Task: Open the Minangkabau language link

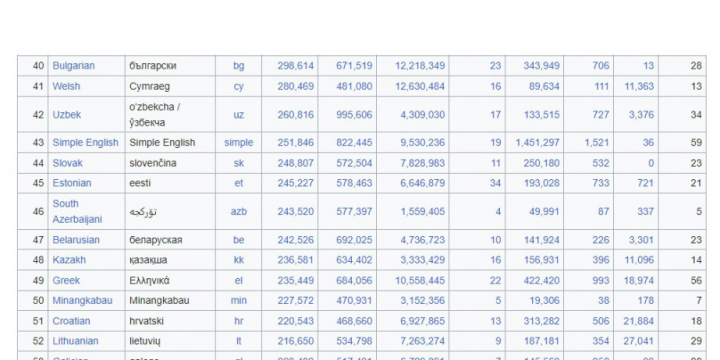Action: tap(82, 301)
